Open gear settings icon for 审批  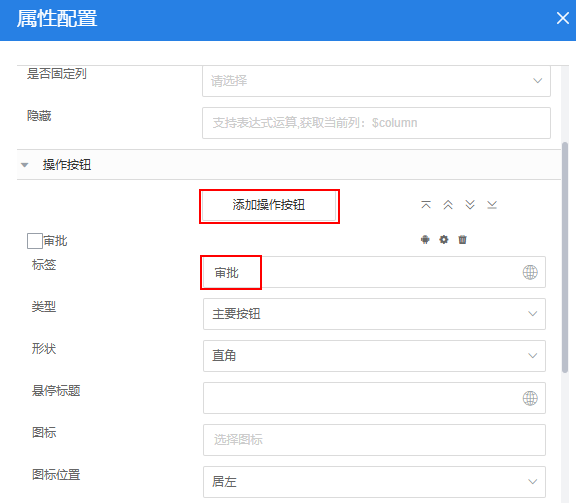[x=444, y=240]
